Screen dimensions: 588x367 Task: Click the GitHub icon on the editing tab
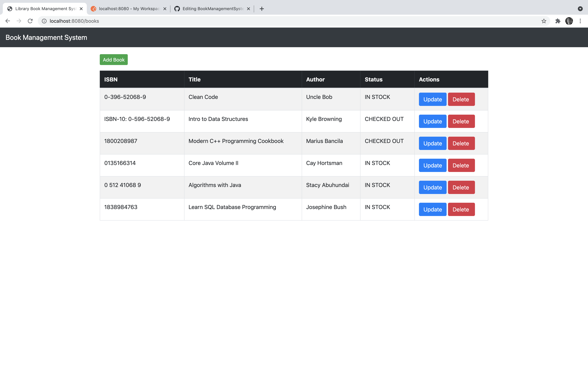[177, 9]
